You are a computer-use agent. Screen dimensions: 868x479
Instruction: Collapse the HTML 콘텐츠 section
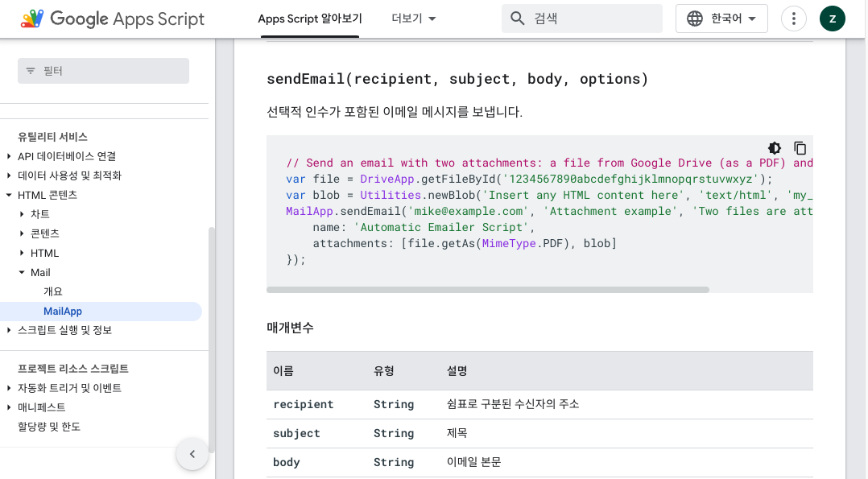tap(9, 195)
